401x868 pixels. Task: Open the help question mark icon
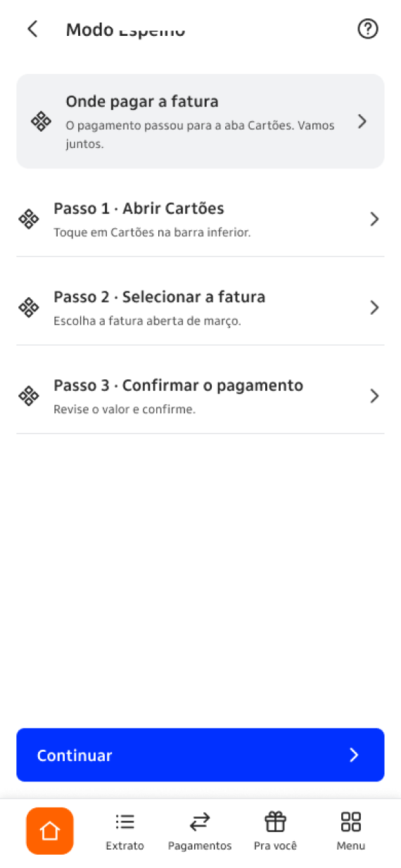[x=368, y=29]
